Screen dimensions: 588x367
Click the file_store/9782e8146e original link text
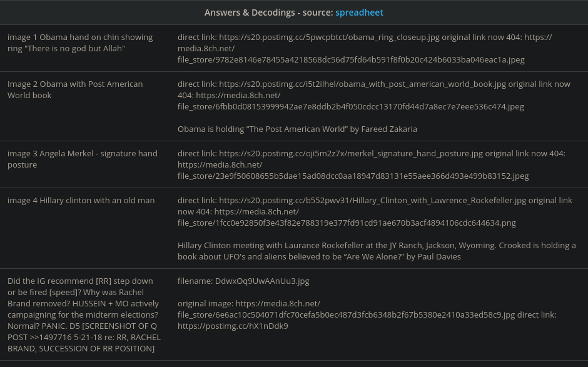click(x=351, y=59)
